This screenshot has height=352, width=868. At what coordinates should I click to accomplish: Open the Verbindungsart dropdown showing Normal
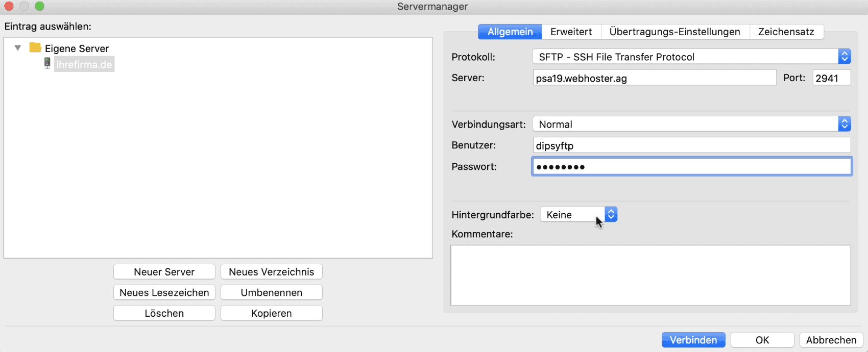point(691,124)
